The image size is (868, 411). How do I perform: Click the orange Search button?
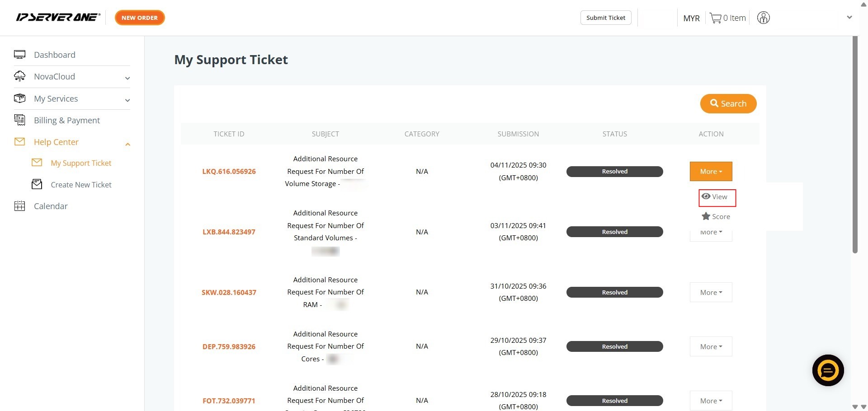click(728, 104)
